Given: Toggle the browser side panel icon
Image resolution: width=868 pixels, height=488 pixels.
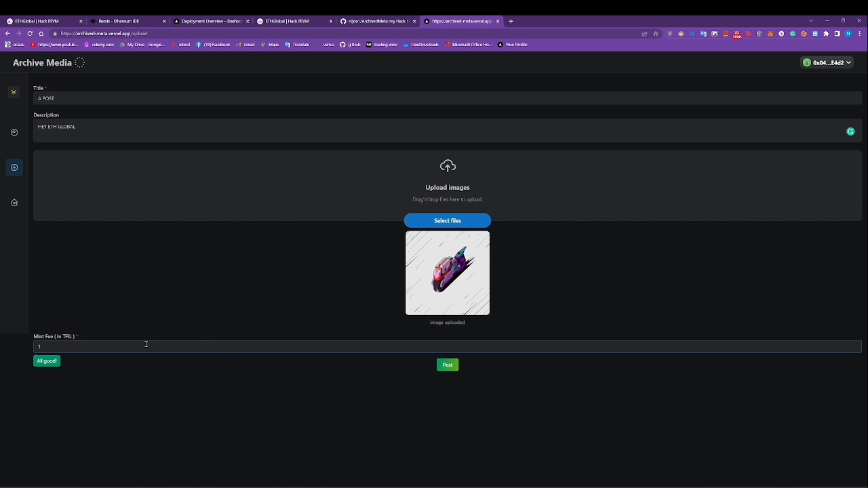Looking at the screenshot, I should click(837, 34).
